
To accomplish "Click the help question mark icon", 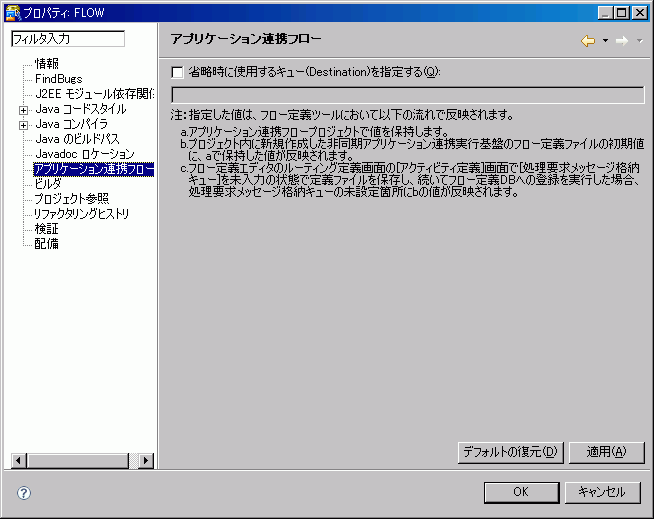I will (x=24, y=493).
